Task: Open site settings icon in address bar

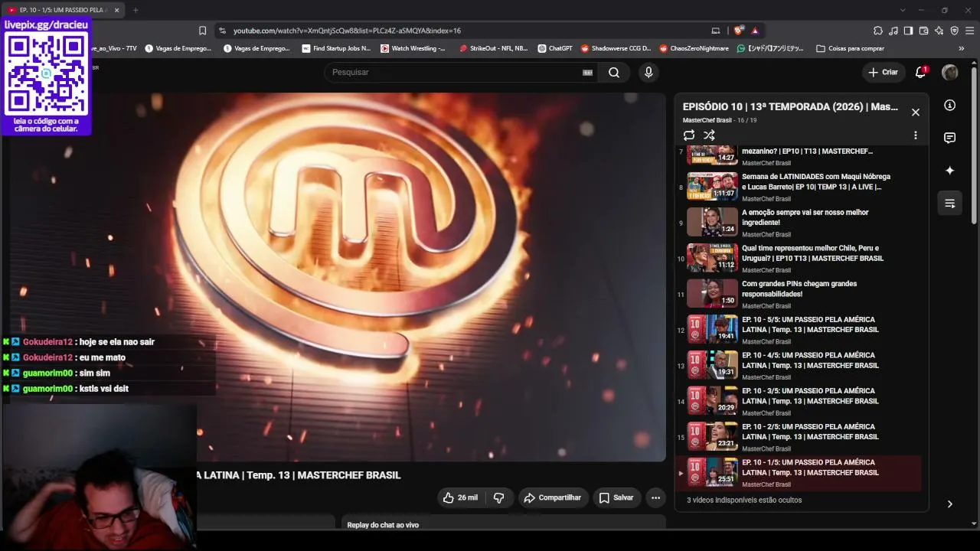Action: 222,31
